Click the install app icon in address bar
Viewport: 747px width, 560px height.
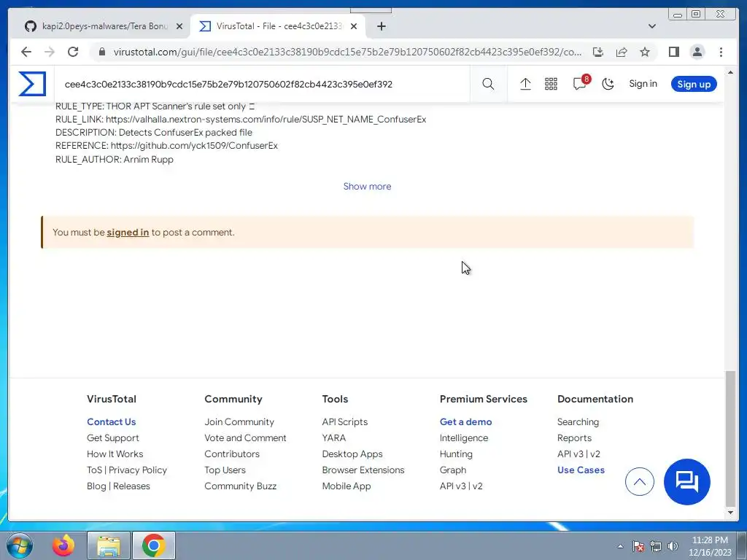pos(598,52)
